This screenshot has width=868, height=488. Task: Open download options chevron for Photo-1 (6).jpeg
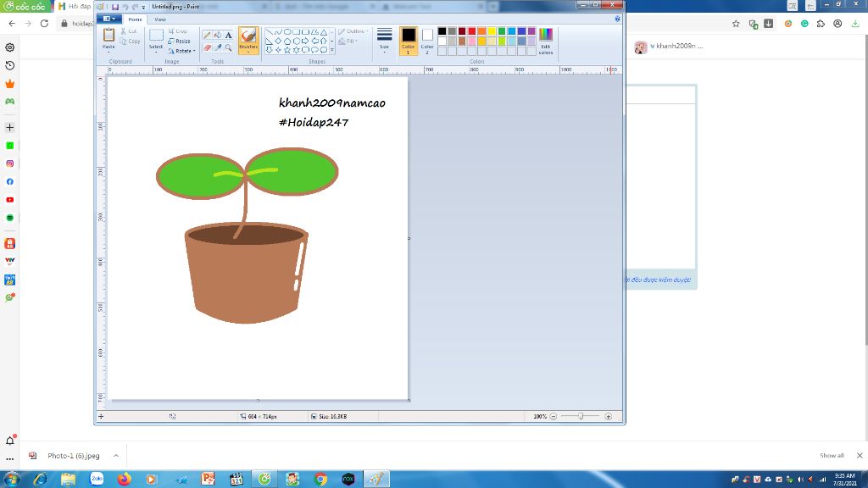coord(115,455)
